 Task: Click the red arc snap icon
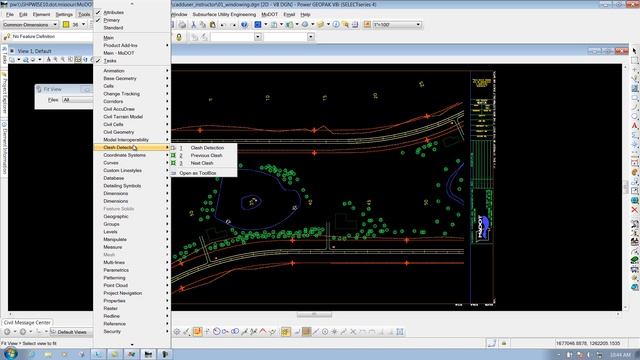263,331
